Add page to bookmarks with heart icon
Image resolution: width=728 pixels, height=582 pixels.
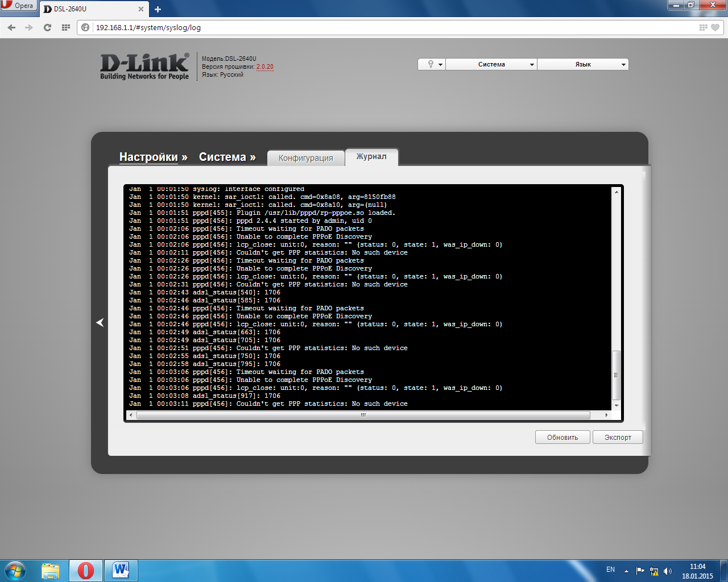pos(715,27)
